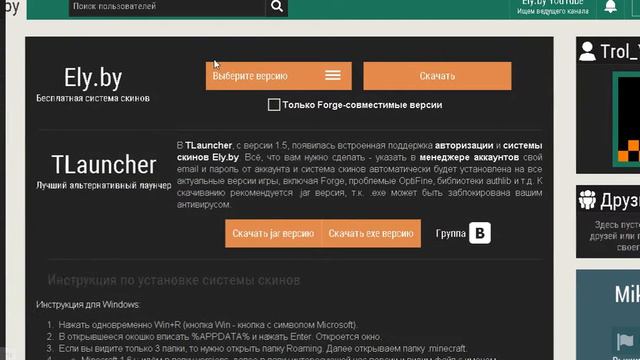640x360 pixels.
Task: Click the flag icon in bottom-right panel
Action: click(625, 342)
